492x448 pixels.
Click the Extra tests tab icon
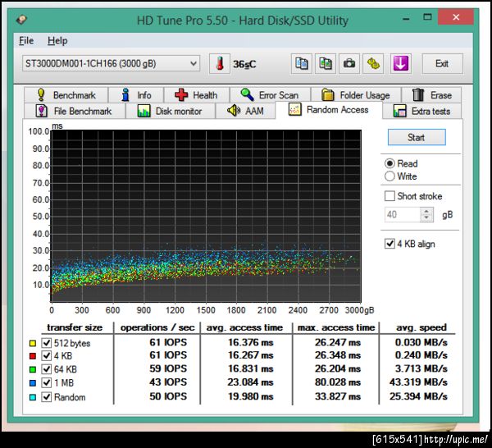400,111
